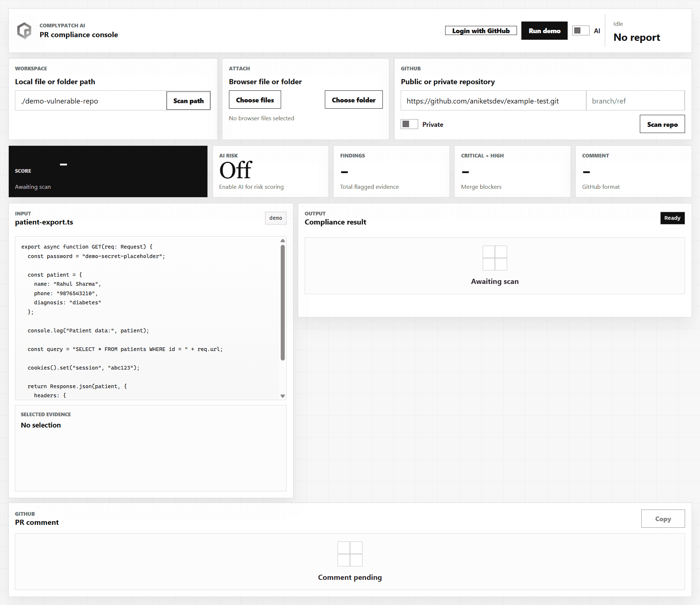Click the Critical + High merge blockers card

(512, 171)
